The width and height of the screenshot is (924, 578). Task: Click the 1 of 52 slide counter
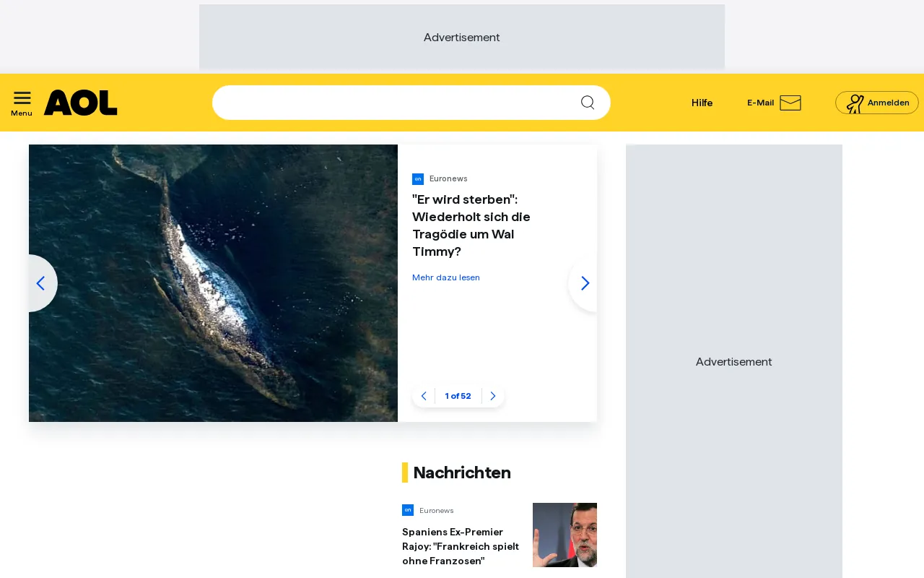pos(458,396)
